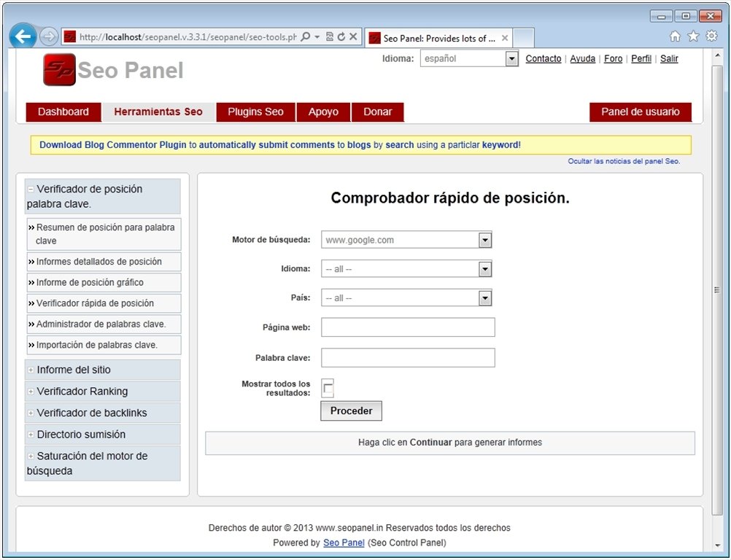Open the Apoyo tab
Screen dimensions: 731x560
point(323,112)
